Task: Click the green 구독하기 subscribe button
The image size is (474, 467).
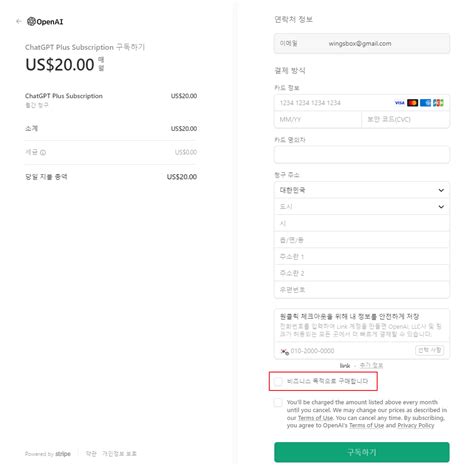Action: pyautogui.click(x=362, y=452)
